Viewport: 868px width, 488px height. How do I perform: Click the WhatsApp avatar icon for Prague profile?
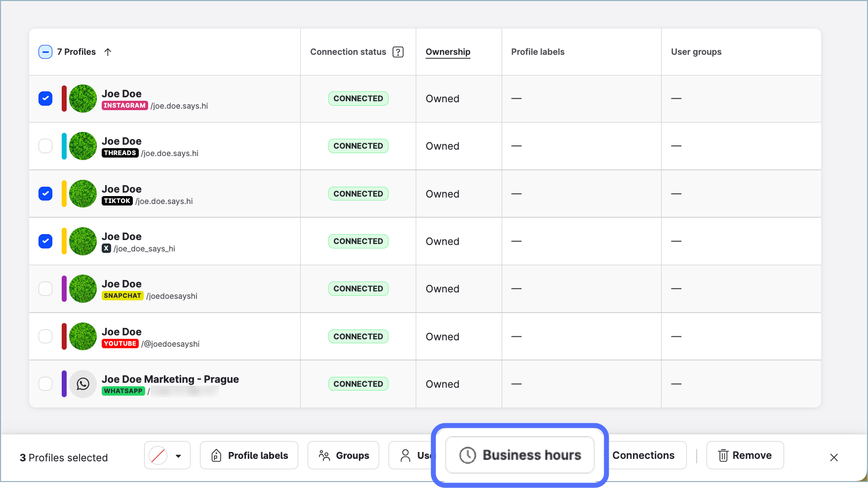point(83,384)
